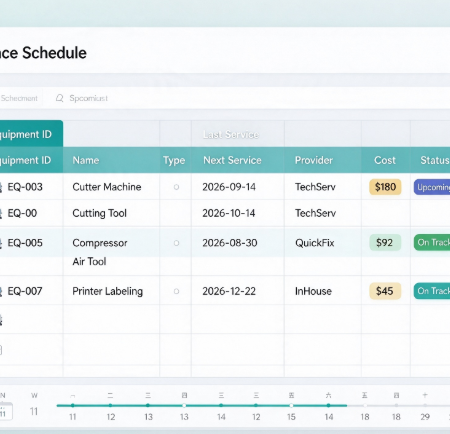Click the Printer Labeling name cell

[x=107, y=291]
